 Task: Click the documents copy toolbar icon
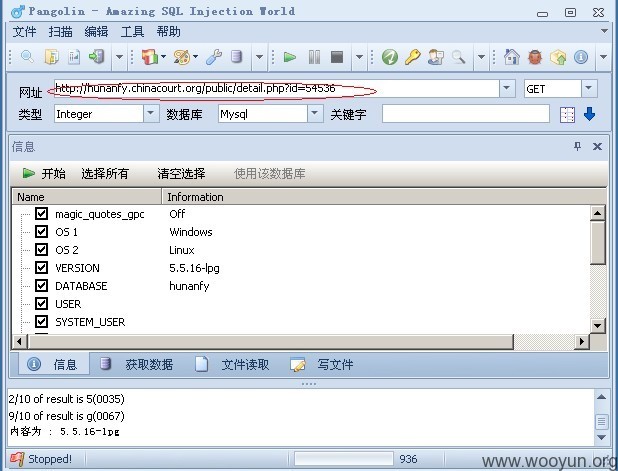pyautogui.click(x=52, y=57)
